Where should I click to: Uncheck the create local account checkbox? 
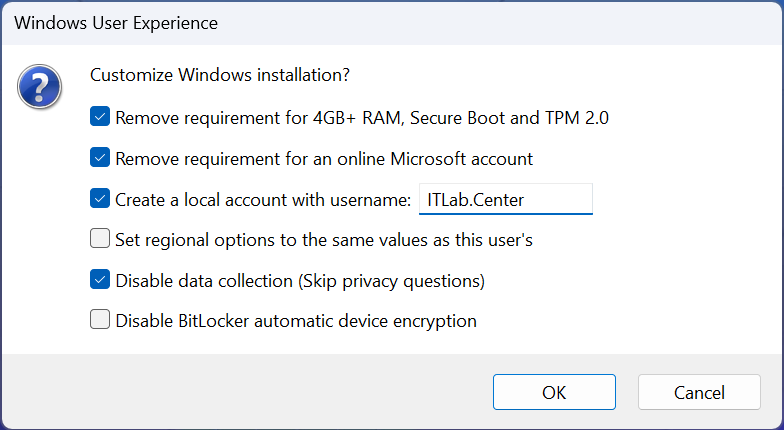pos(100,199)
